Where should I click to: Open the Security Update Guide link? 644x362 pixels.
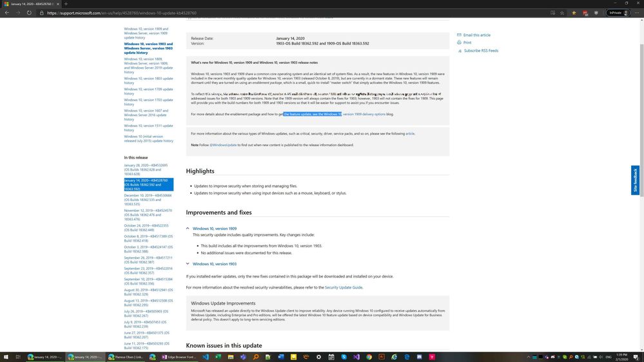[x=344, y=287]
